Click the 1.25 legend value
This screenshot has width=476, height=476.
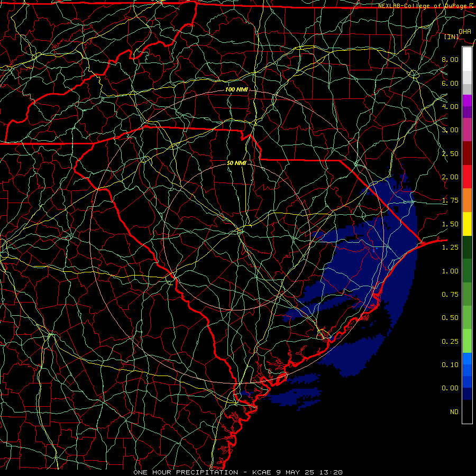tap(450, 248)
